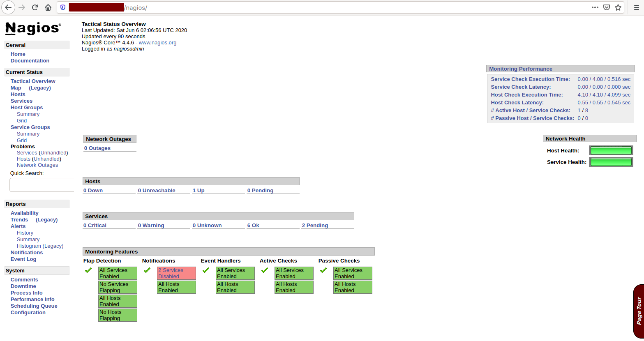Image resolution: width=644 pixels, height=341 pixels.
Task: Click 0 Pending hosts link
Action: [x=260, y=191]
